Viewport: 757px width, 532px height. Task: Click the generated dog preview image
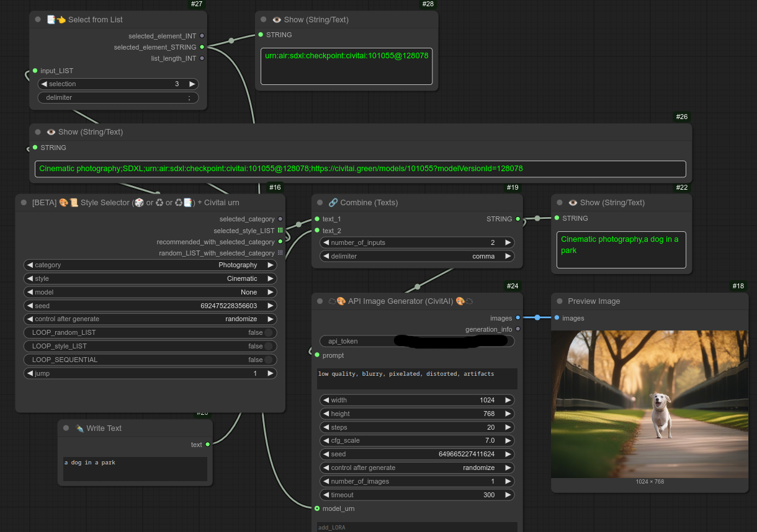click(x=650, y=404)
